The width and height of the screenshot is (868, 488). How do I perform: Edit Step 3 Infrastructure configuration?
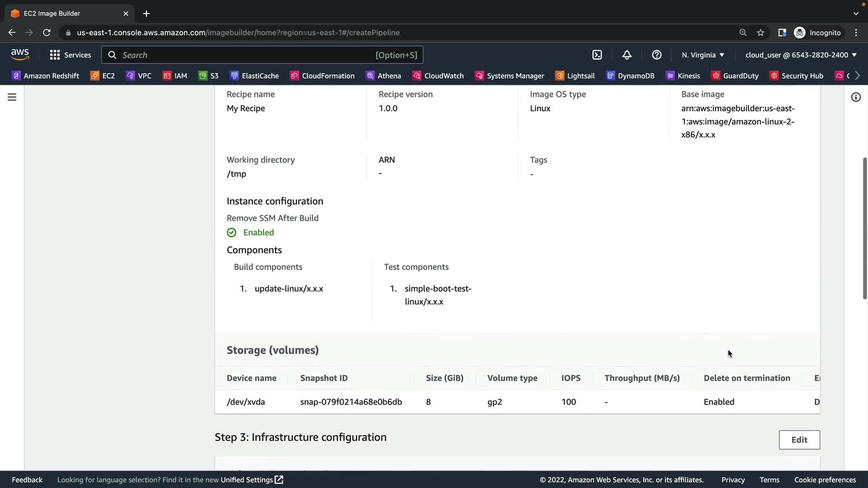pyautogui.click(x=799, y=440)
